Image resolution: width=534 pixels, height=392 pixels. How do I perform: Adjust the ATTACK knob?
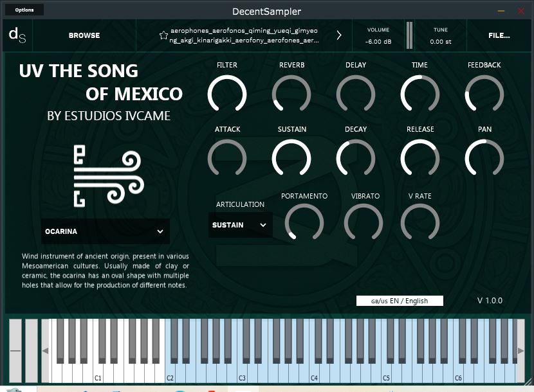(227, 159)
